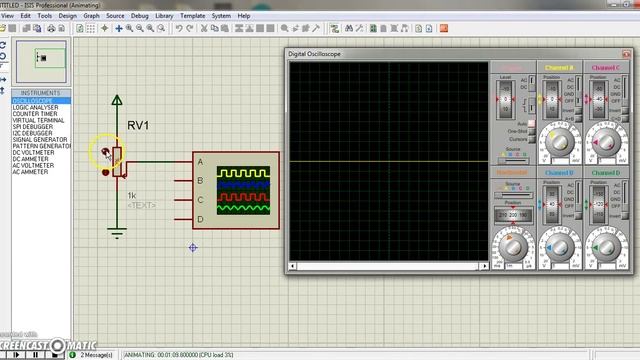Click the Block Move icon
640x360 pixels.
(249, 28)
